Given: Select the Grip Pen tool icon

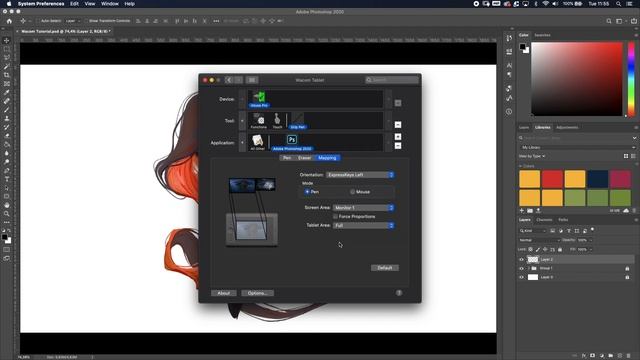Looking at the screenshot, I should coord(298,121).
